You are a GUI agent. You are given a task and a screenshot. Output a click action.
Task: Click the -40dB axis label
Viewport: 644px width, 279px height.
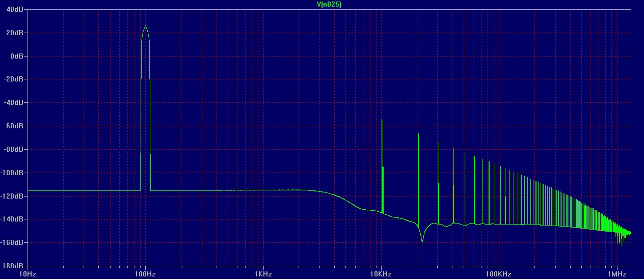click(15, 102)
